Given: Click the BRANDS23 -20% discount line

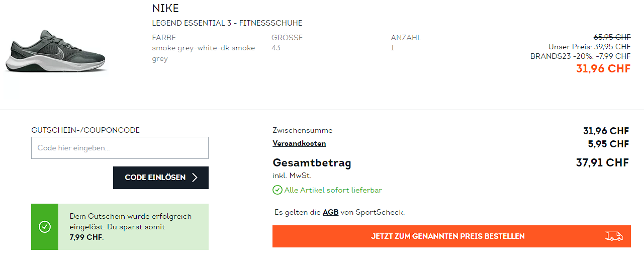Looking at the screenshot, I should 580,56.
